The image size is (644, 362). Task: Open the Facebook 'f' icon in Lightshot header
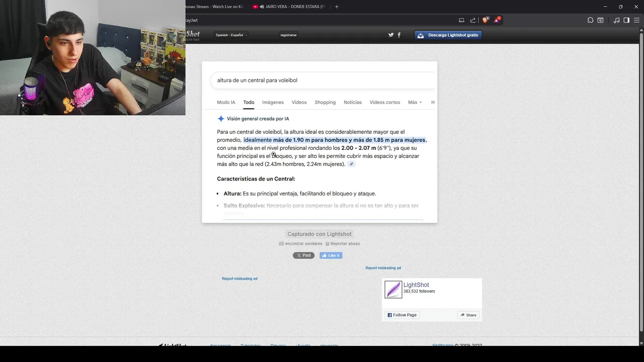[x=399, y=35]
